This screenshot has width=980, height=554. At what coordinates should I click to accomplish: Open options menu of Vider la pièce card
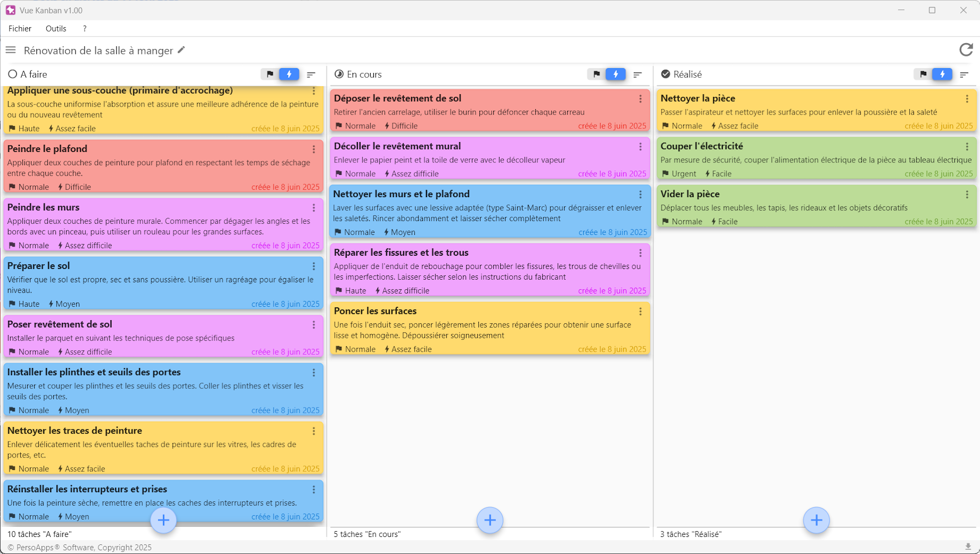967,195
